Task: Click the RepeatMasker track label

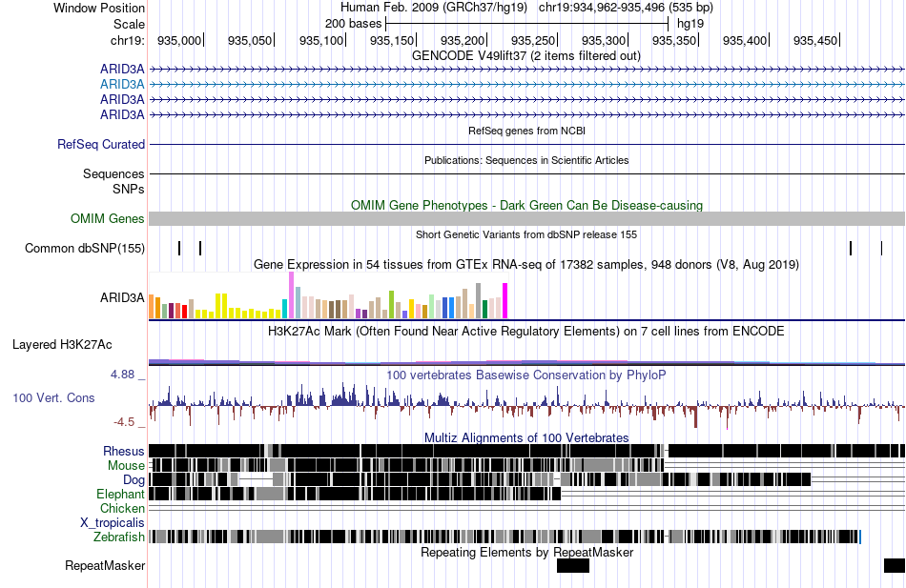Action: click(105, 565)
